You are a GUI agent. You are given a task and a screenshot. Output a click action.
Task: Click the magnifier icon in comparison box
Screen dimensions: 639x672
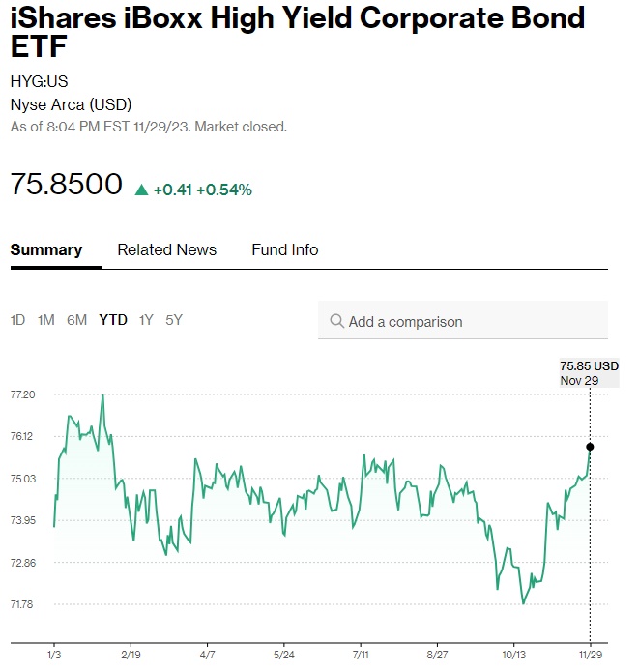coord(336,321)
